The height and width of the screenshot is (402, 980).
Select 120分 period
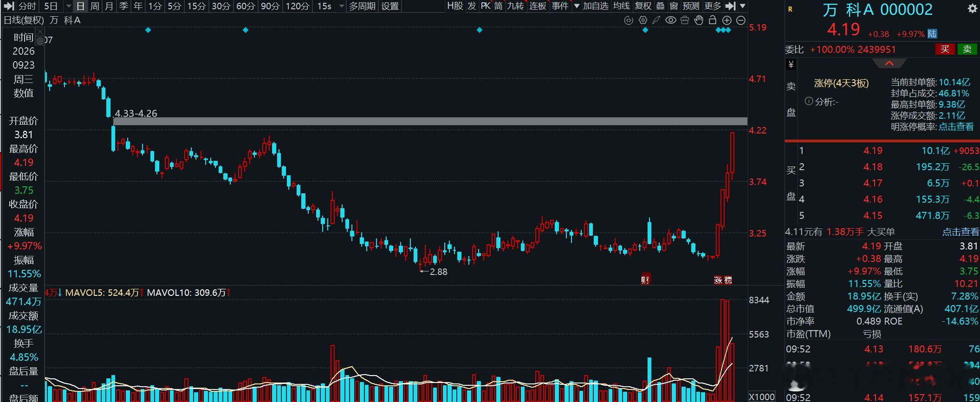[298, 6]
